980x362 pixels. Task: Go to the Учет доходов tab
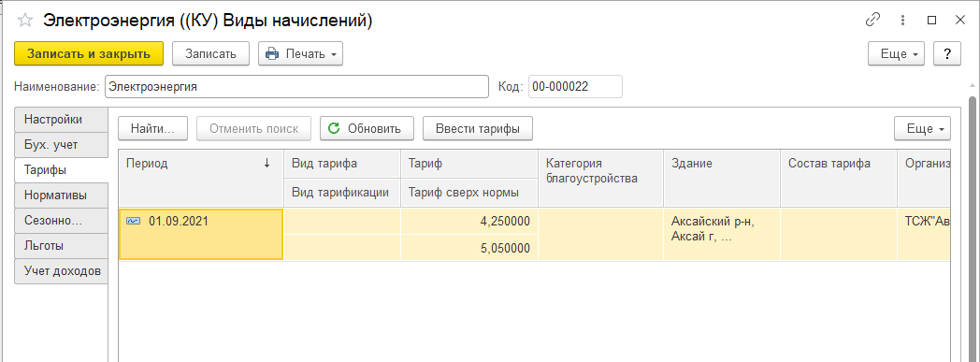tap(61, 271)
